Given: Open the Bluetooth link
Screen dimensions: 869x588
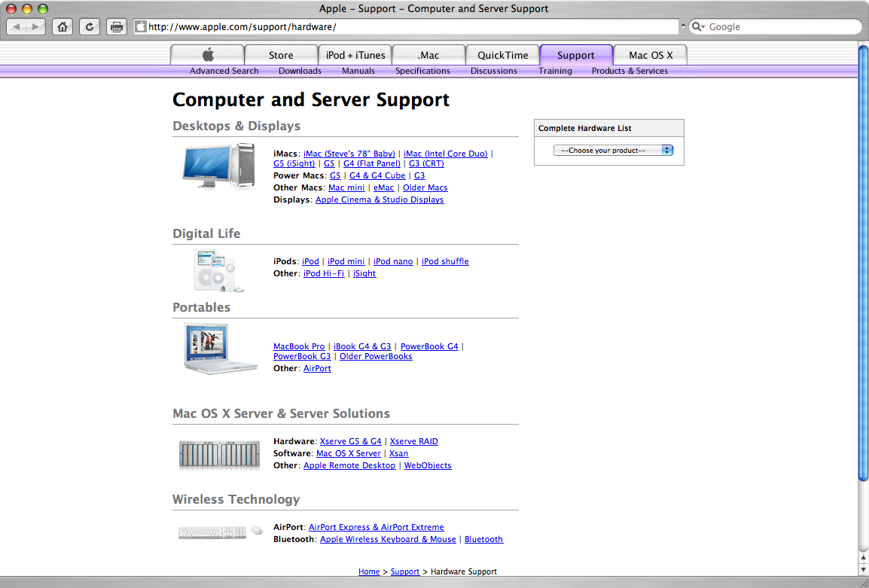Looking at the screenshot, I should [x=484, y=539].
